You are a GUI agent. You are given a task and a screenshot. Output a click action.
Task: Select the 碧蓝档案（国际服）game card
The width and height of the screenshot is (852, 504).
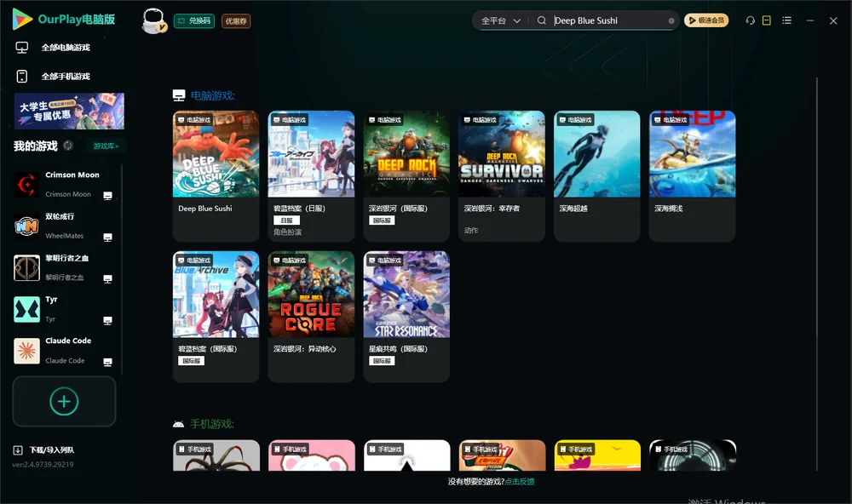[216, 317]
